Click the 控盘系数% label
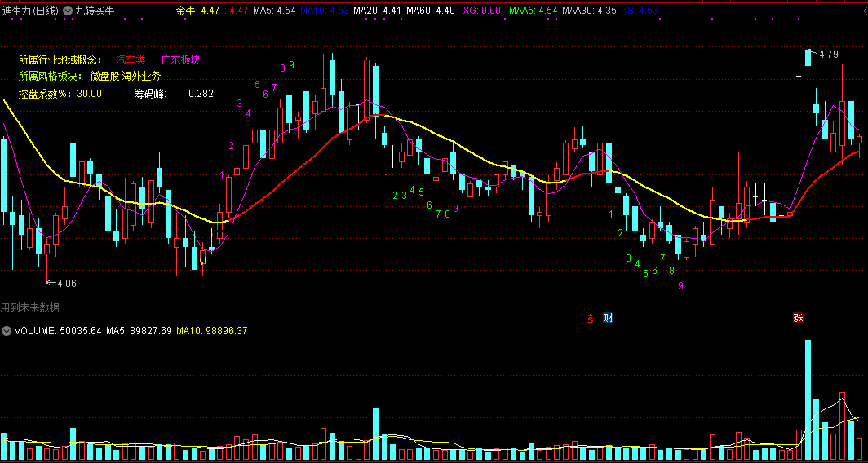 coord(46,94)
